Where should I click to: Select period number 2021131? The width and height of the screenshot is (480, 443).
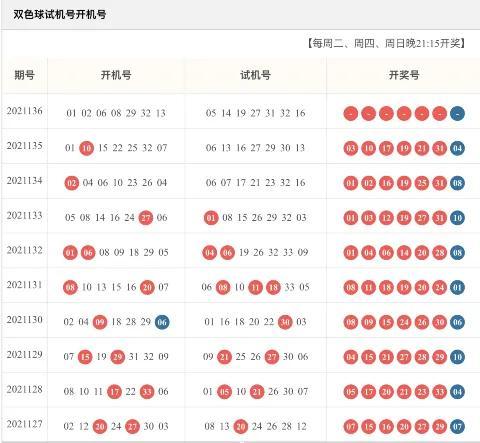25,285
